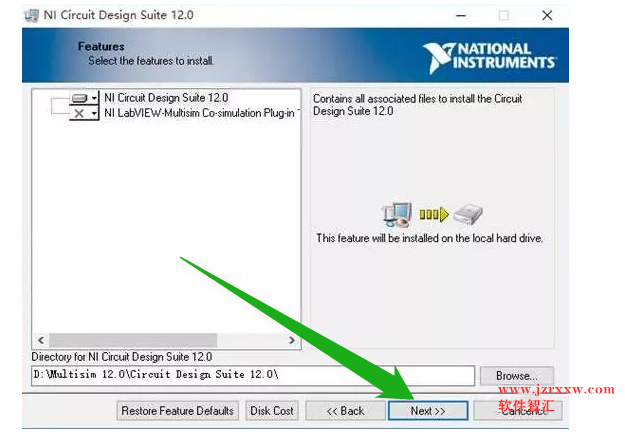Click the installer icon in the title bar
625x440 pixels.
pyautogui.click(x=31, y=16)
